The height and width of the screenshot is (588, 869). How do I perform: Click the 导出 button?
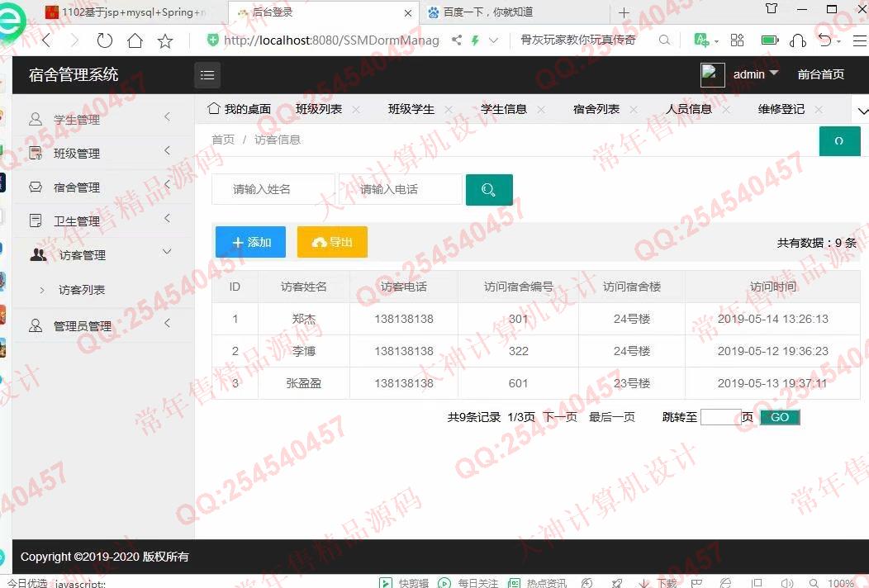(x=333, y=242)
